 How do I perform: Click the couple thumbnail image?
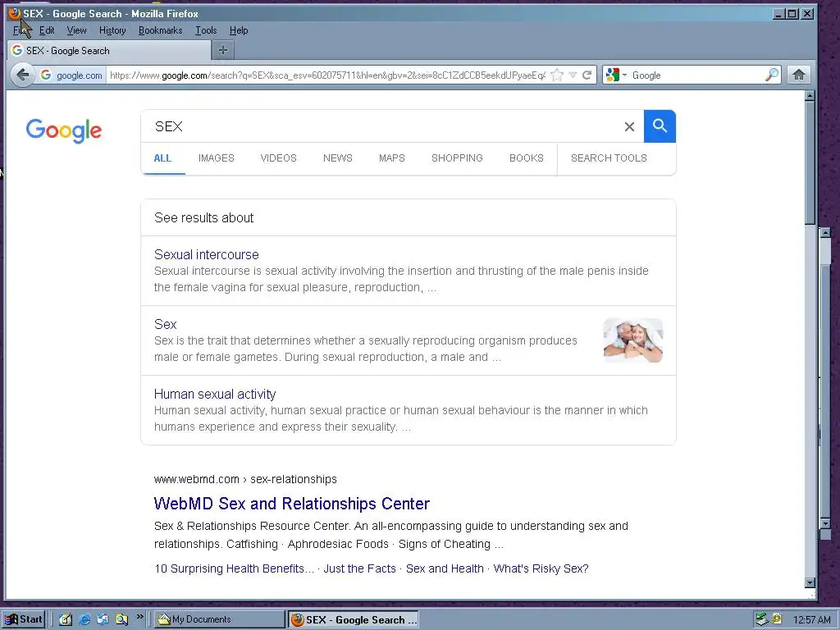click(x=632, y=340)
